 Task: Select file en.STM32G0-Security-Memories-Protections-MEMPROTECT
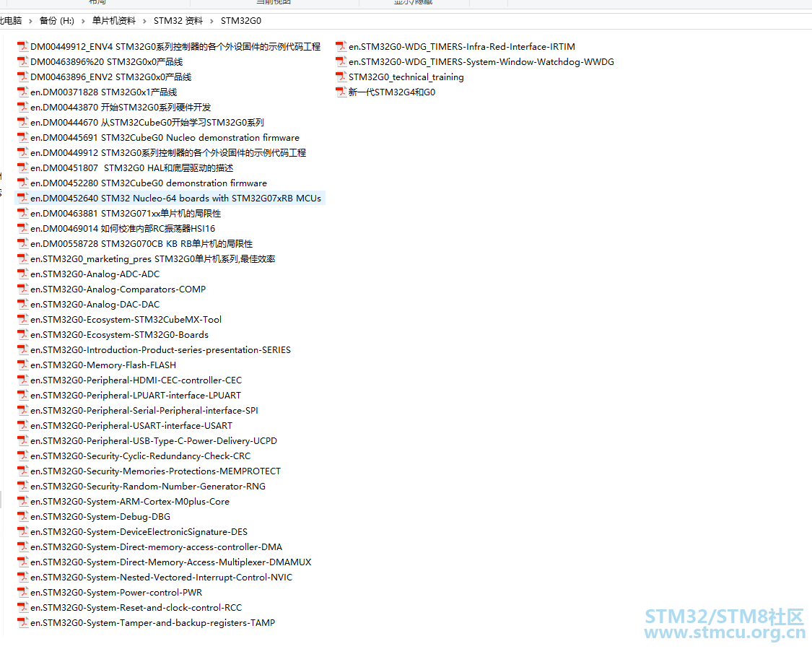149,471
